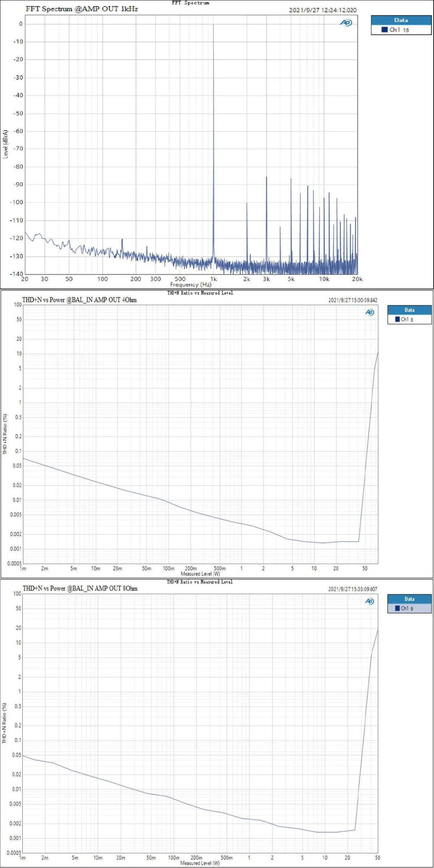
Task: Click the Data header of FFT legend
Action: tap(401, 20)
